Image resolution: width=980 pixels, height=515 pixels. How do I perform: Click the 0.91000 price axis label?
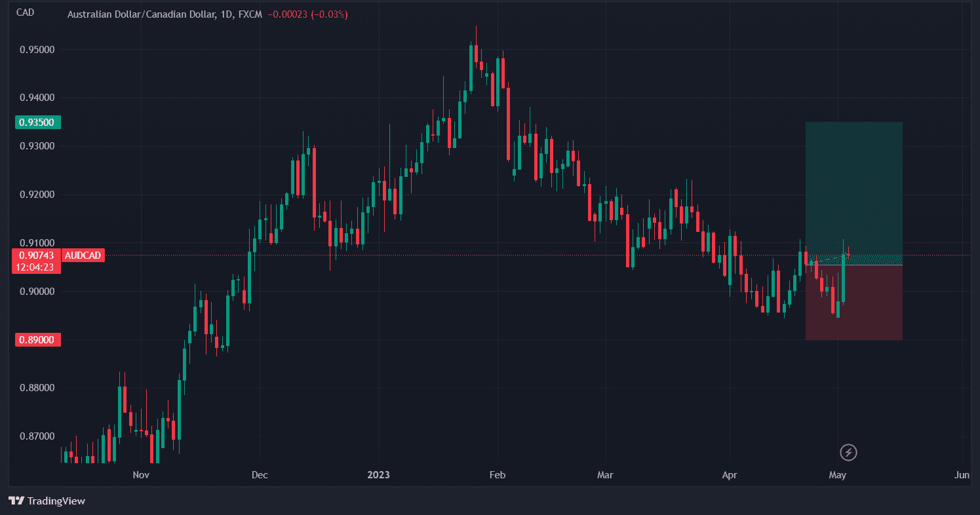tap(37, 243)
